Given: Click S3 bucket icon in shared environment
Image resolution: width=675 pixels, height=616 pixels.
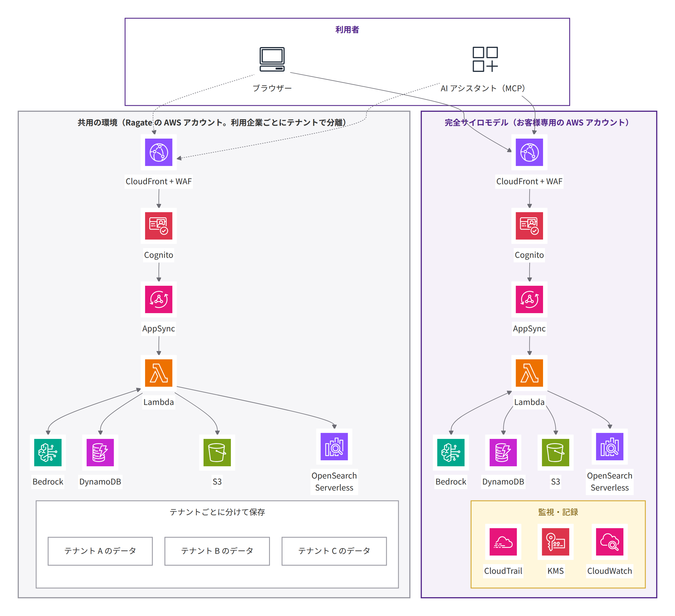Looking at the screenshot, I should click(217, 453).
